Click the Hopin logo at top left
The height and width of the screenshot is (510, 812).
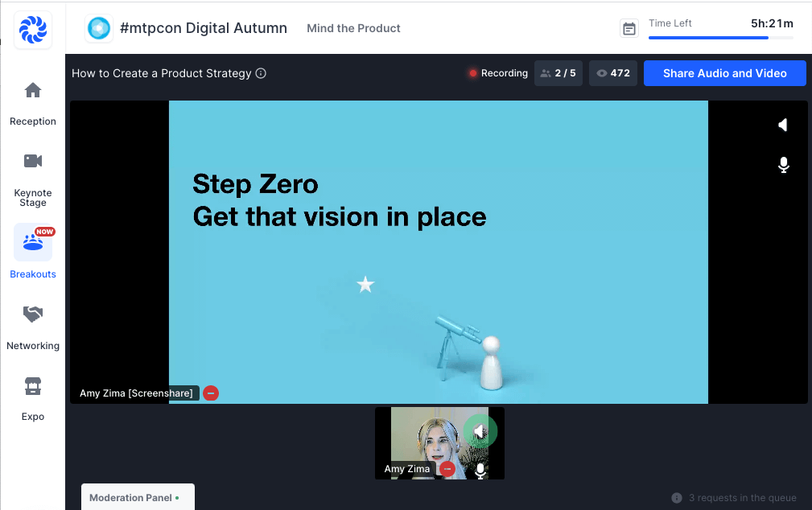coord(33,31)
